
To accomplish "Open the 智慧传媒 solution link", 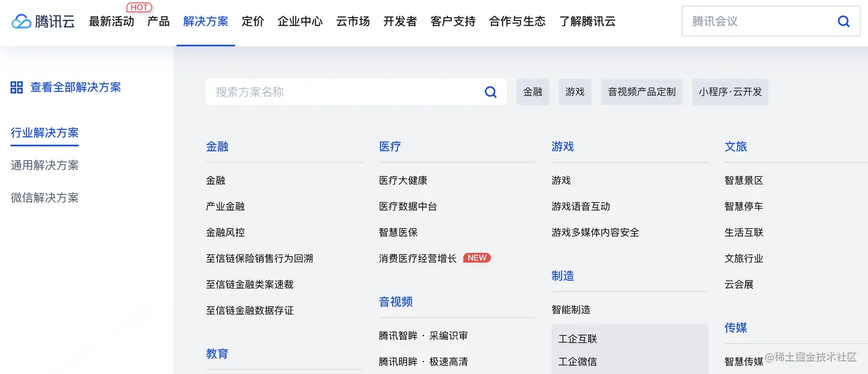I will click(743, 362).
